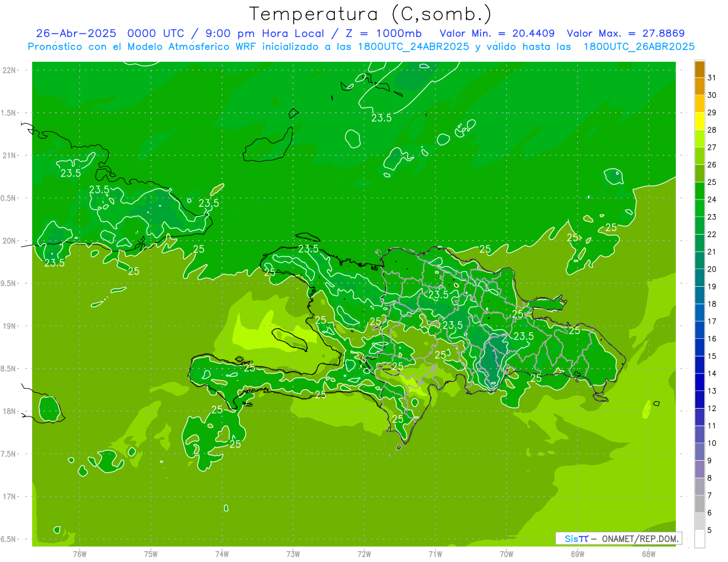Select 'Valor Max. = 27.8869' text

click(625, 33)
